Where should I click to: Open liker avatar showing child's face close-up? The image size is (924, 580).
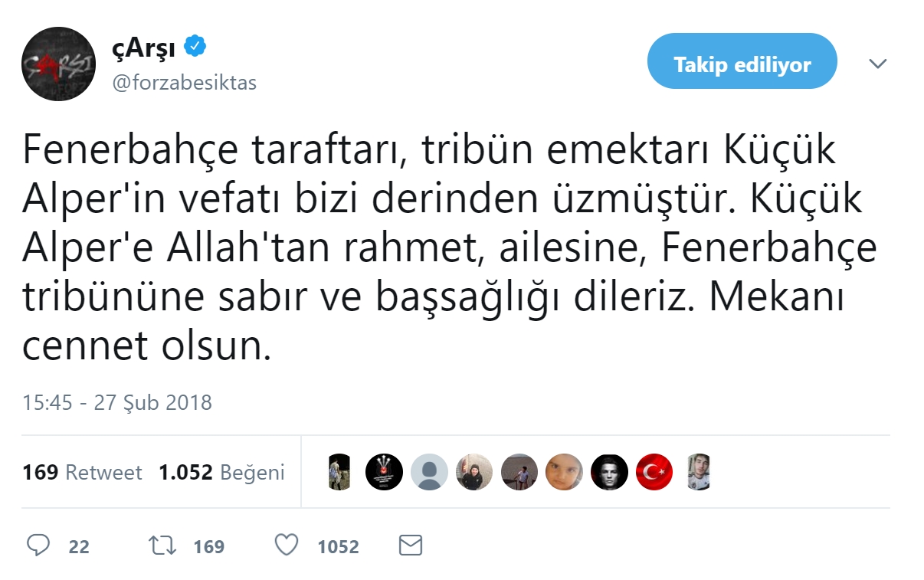tap(565, 472)
